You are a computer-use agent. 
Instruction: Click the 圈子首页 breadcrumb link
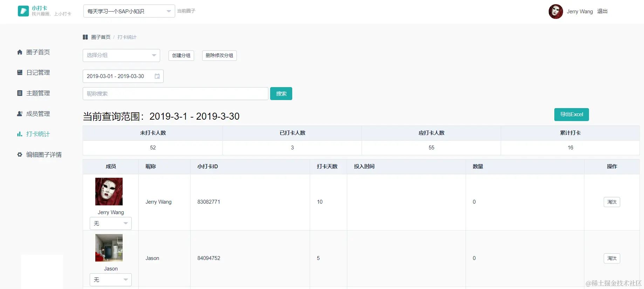(101, 37)
